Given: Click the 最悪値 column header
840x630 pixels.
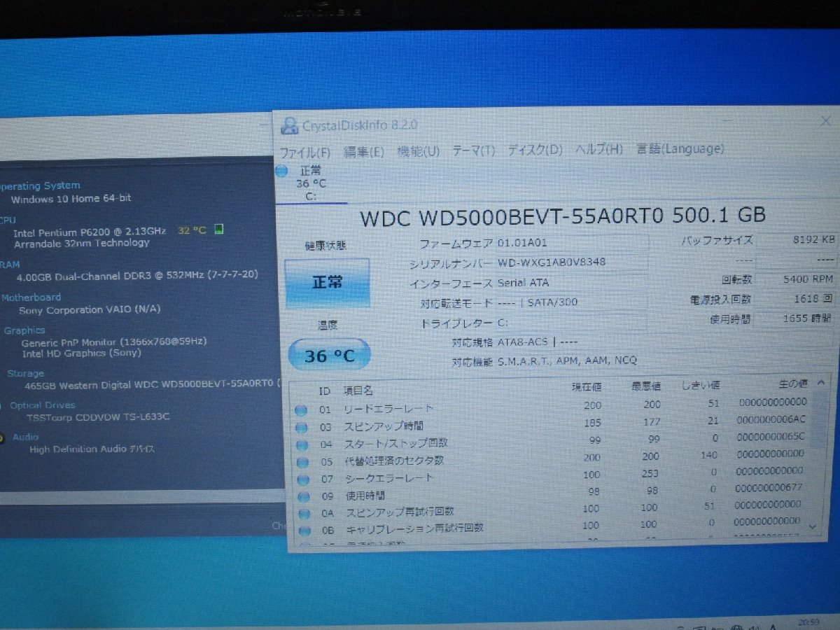Looking at the screenshot, I should pyautogui.click(x=646, y=386).
